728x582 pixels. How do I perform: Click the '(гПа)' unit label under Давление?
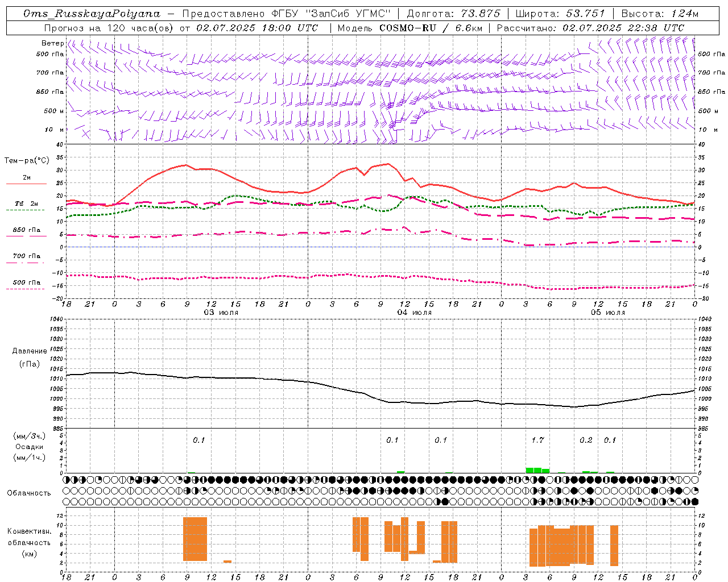(30, 364)
